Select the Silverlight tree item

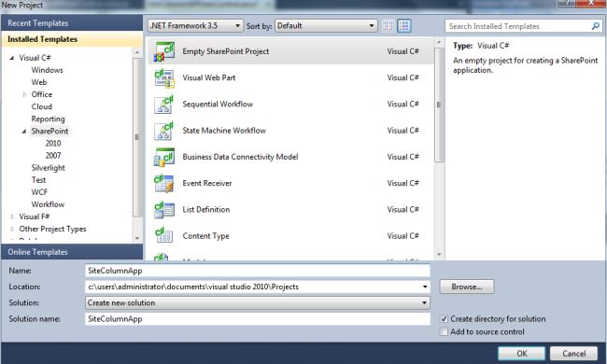click(x=48, y=168)
